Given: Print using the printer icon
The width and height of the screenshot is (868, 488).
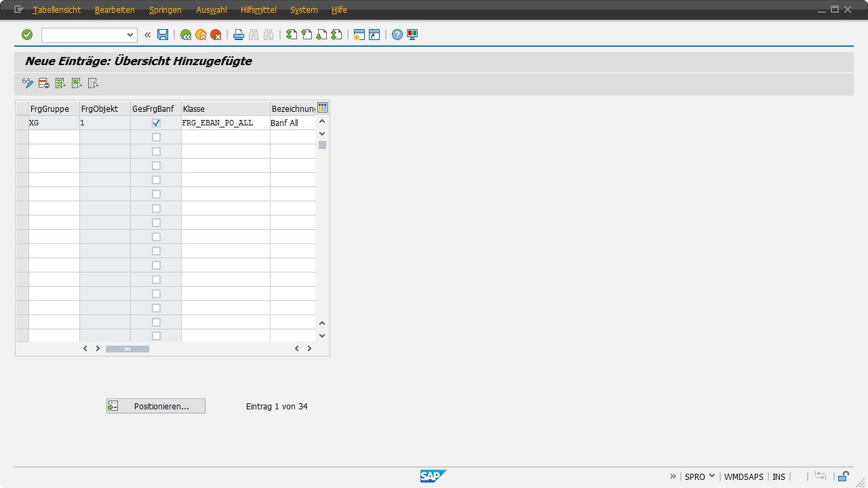Looking at the screenshot, I should 239,35.
